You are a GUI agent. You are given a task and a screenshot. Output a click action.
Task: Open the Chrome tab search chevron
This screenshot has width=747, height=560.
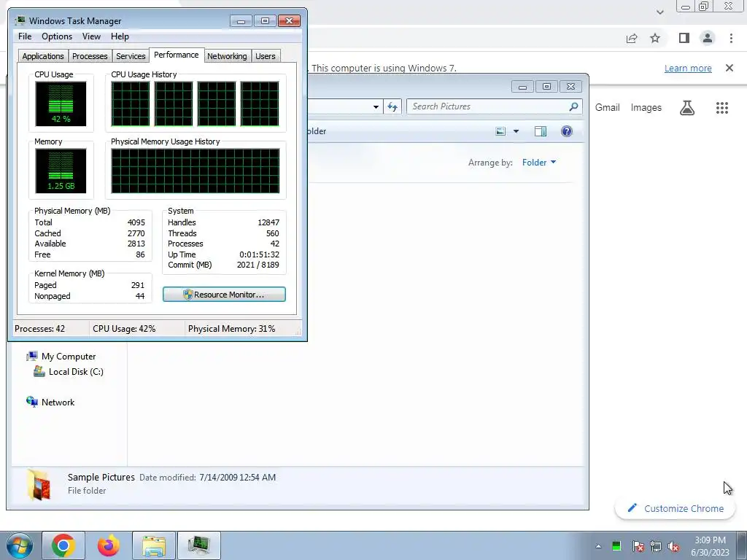659,12
